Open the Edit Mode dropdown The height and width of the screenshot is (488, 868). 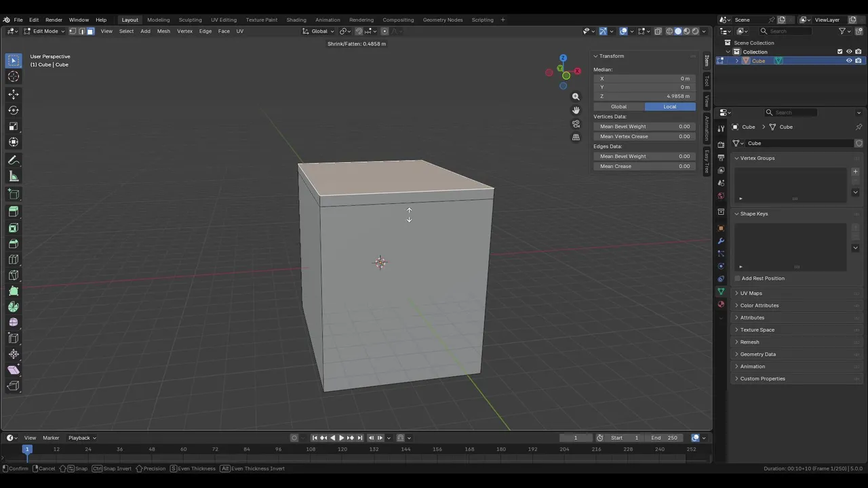45,31
